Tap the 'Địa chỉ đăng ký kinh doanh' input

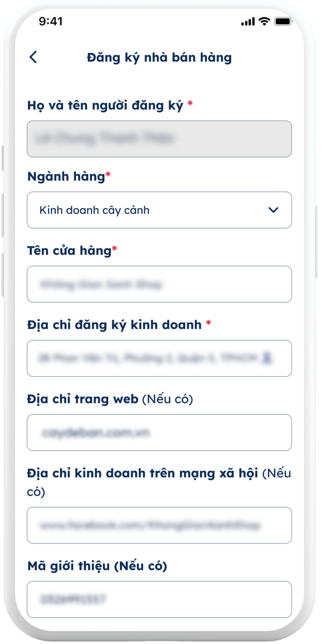tap(150, 358)
